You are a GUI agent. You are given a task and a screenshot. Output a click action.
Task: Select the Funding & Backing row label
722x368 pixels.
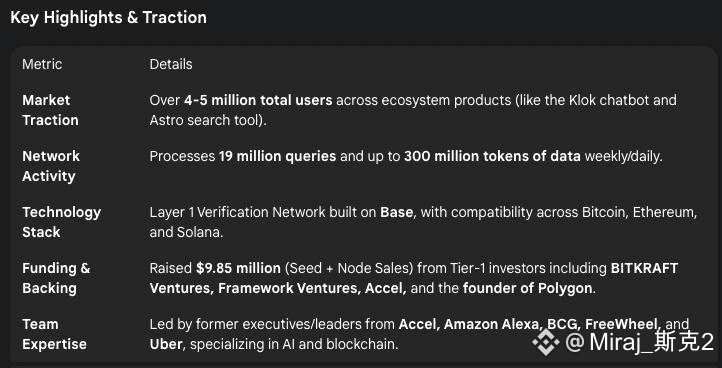(56, 278)
